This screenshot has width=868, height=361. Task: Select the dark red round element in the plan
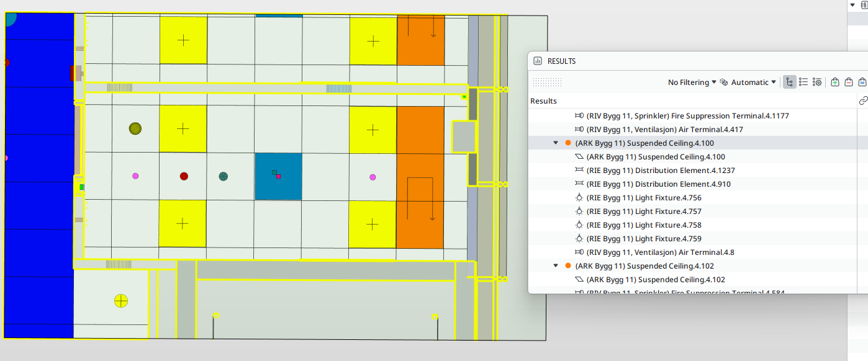pos(184,176)
